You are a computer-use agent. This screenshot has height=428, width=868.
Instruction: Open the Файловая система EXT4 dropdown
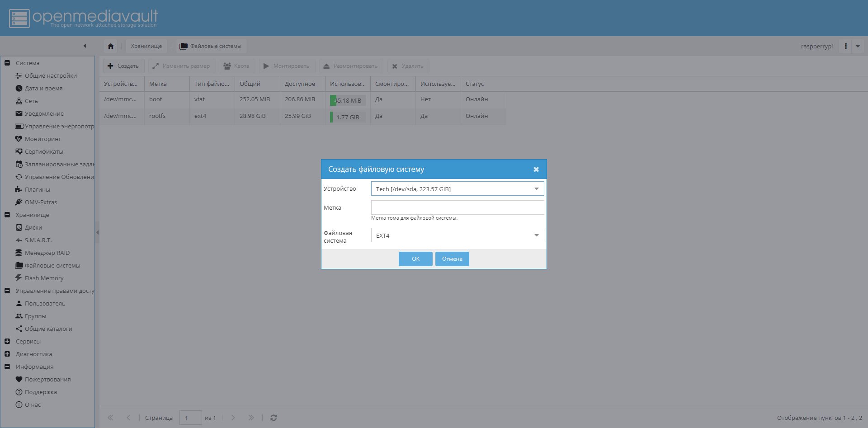point(457,235)
